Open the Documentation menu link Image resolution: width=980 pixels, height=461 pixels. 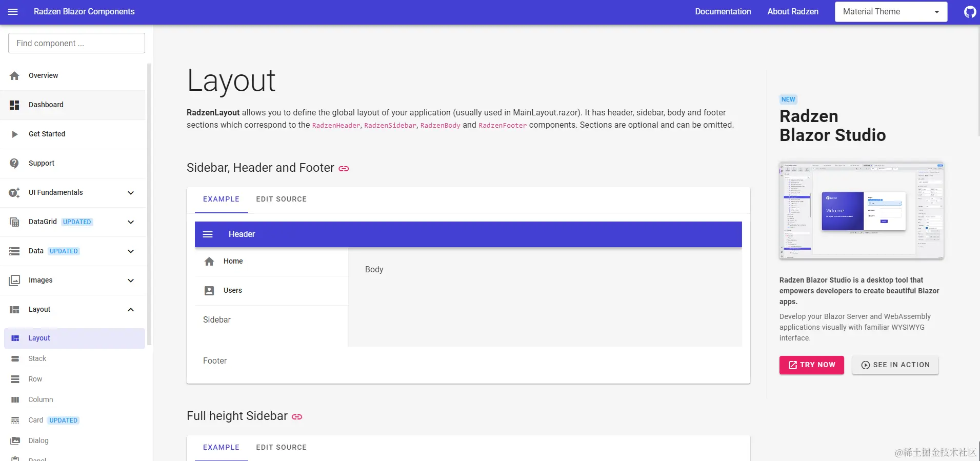(x=723, y=12)
